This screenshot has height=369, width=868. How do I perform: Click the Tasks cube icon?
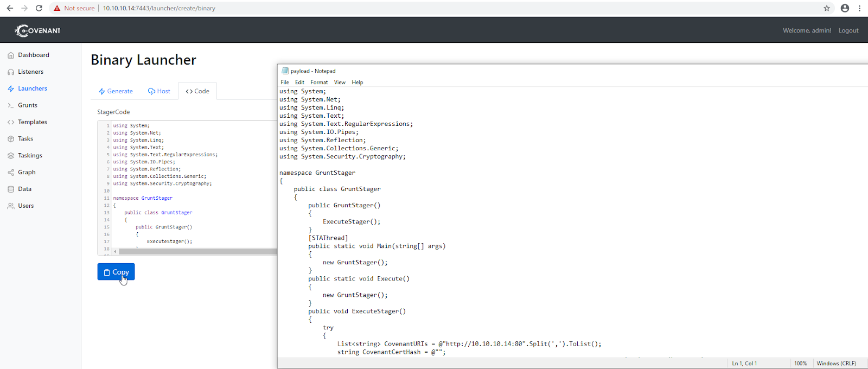[11, 139]
